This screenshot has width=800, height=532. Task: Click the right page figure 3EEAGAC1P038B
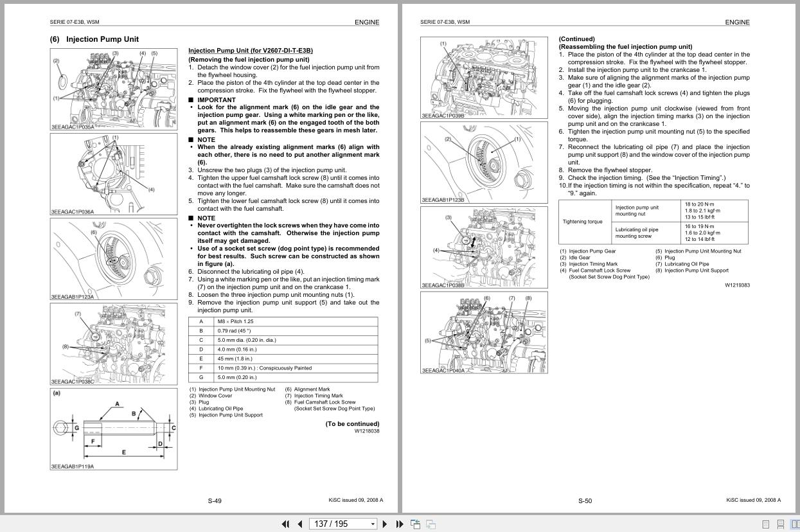click(484, 247)
